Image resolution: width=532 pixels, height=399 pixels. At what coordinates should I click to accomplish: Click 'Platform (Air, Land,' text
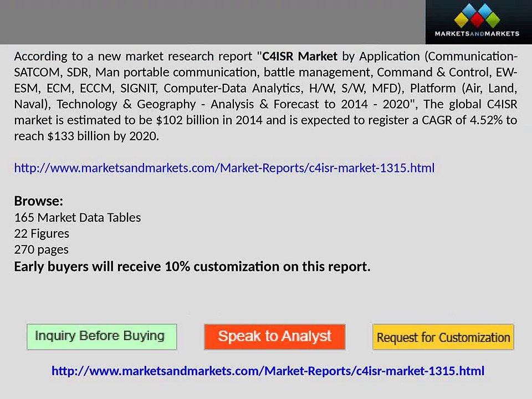coord(463,88)
